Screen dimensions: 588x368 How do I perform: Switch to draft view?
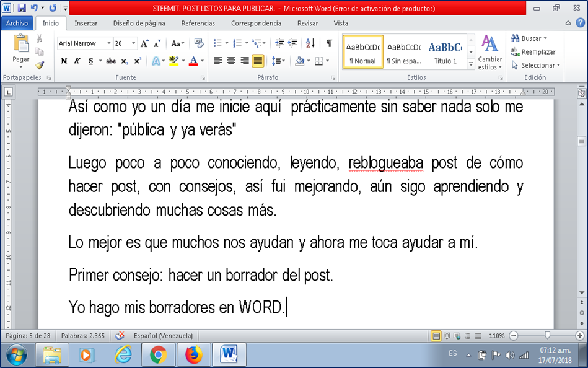(478, 336)
